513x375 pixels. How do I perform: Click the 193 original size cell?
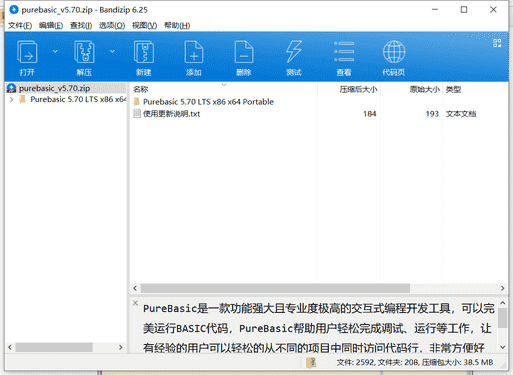432,114
